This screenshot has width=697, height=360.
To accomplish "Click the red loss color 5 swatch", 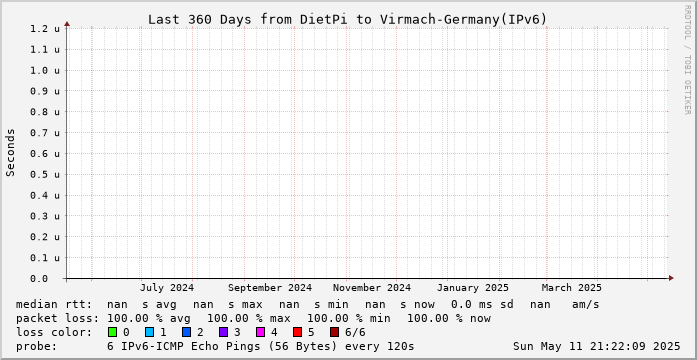I will click(x=298, y=332).
